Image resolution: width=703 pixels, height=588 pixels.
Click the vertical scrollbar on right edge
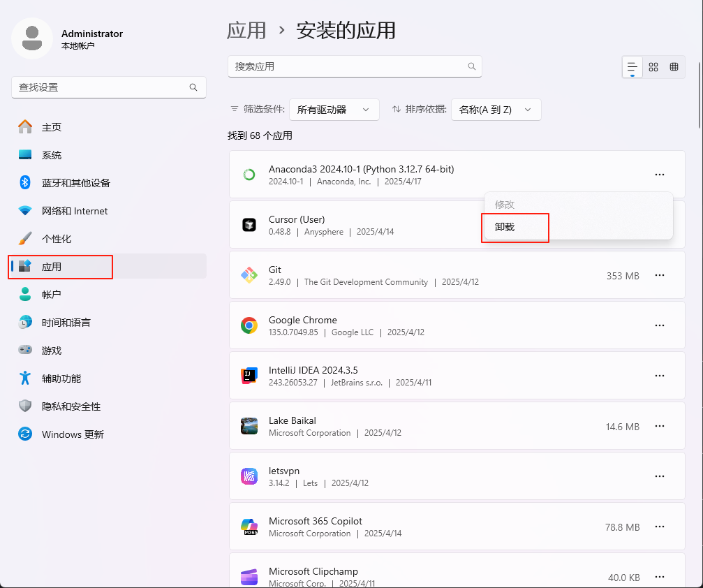click(700, 95)
